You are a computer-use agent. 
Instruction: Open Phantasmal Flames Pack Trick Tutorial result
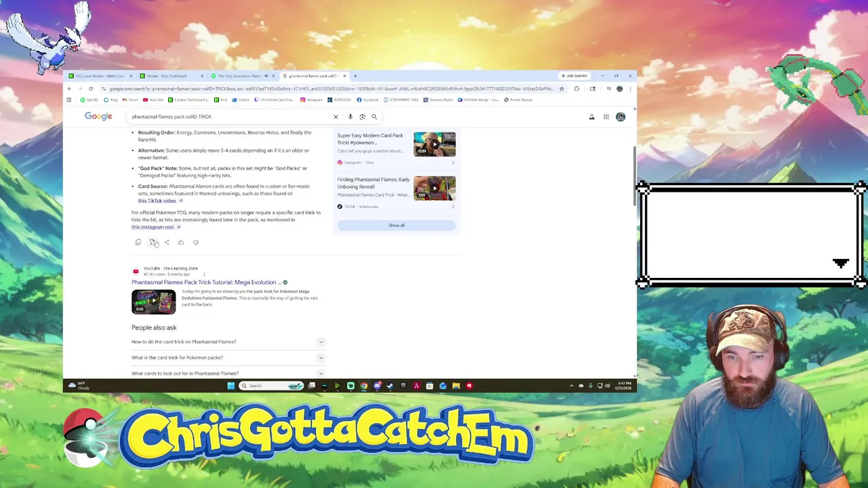206,282
